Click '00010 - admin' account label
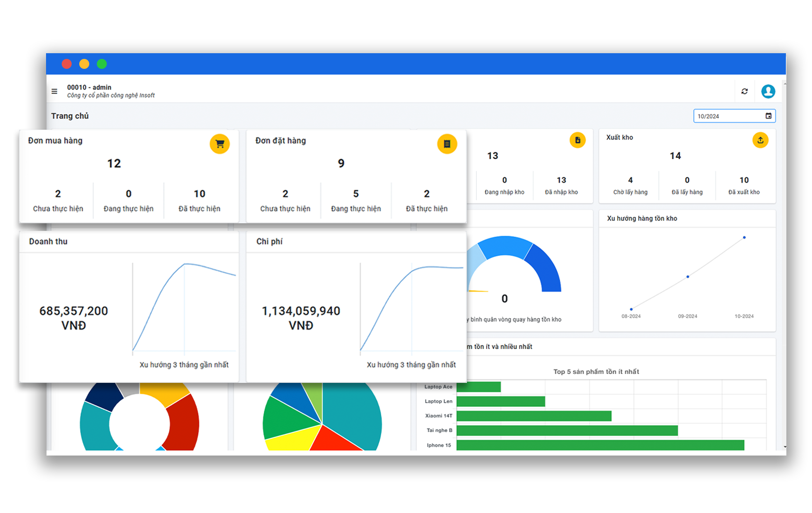The width and height of the screenshot is (812, 513). tap(89, 87)
